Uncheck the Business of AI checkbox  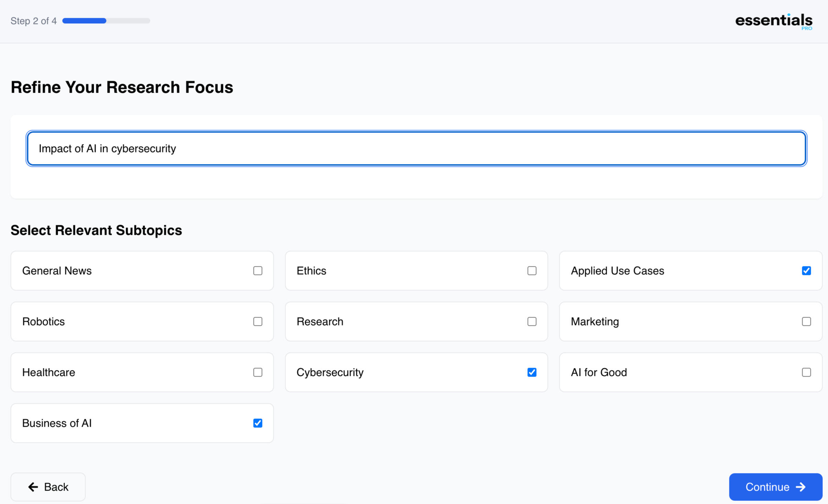[x=258, y=423]
